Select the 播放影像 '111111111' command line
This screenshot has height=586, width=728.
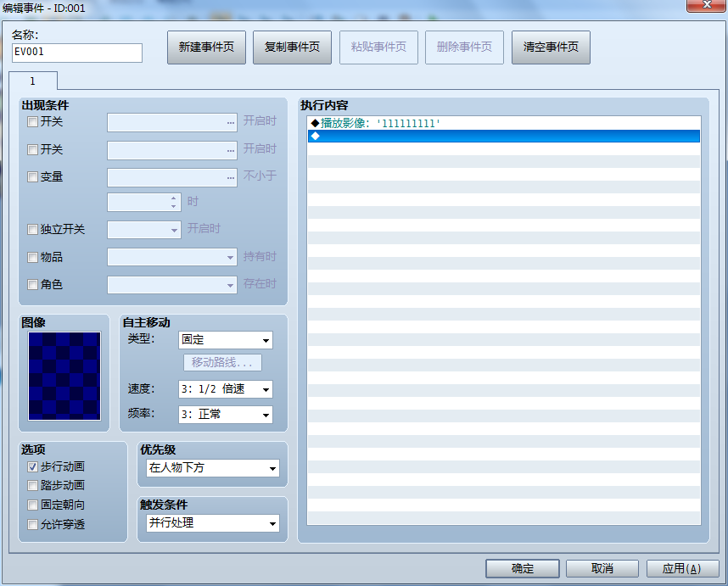[x=504, y=123]
